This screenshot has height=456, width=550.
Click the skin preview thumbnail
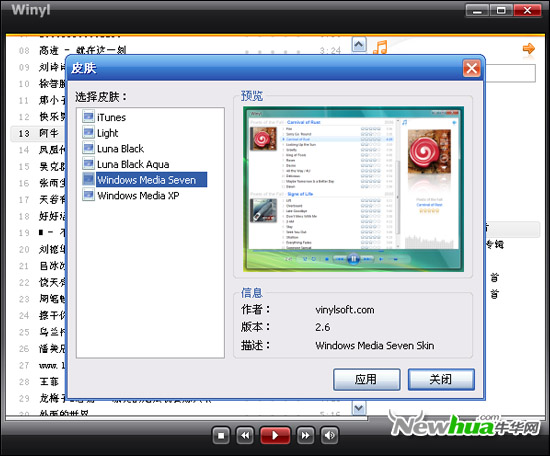(x=353, y=189)
